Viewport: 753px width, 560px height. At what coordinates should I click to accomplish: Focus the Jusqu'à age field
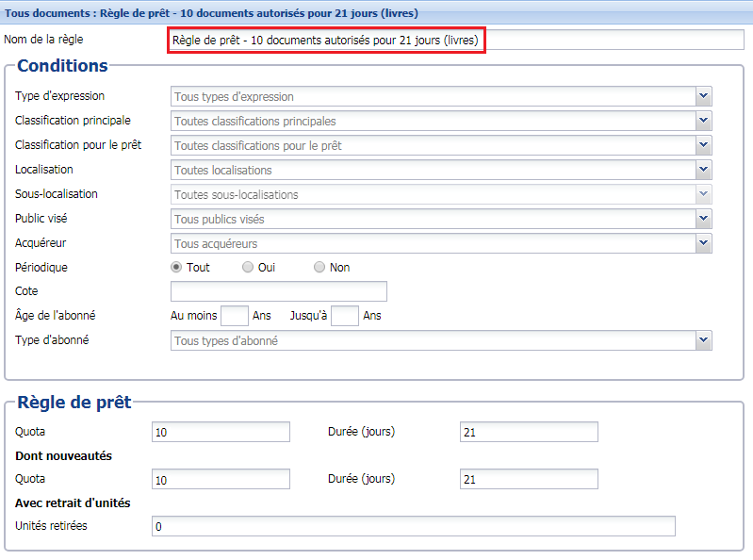(345, 316)
